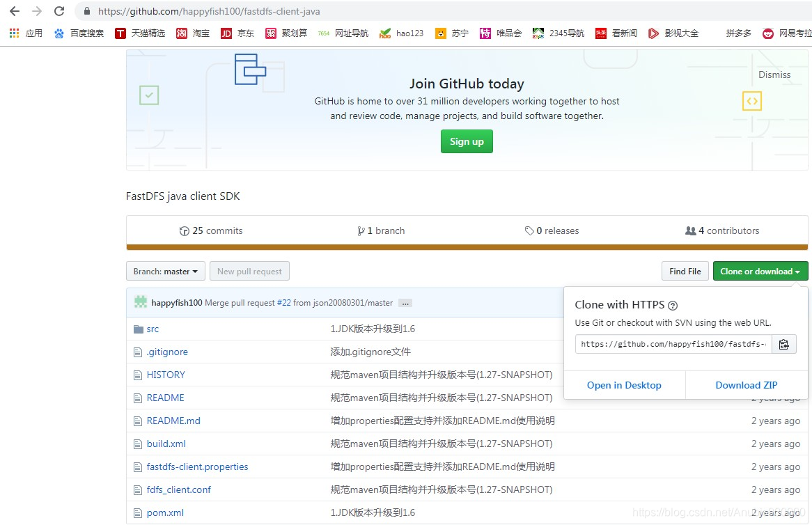Open the pom.xml file
Image resolution: width=812 pixels, height=525 pixels.
click(x=165, y=513)
